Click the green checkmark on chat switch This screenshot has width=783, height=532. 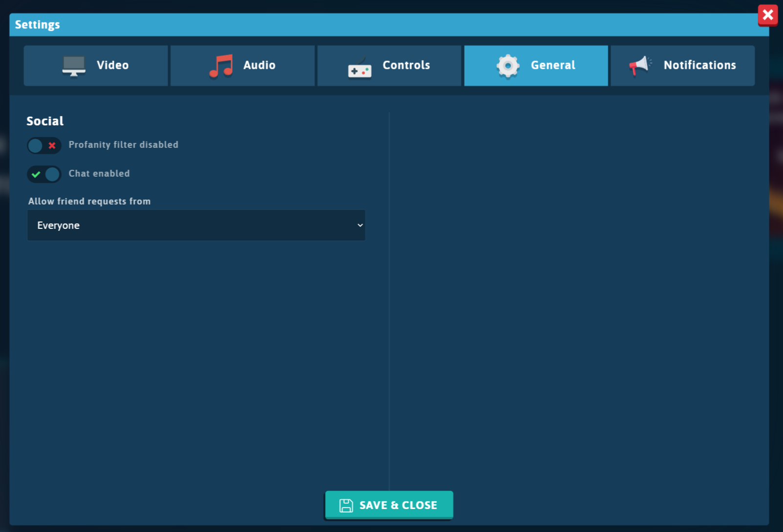pyautogui.click(x=36, y=174)
